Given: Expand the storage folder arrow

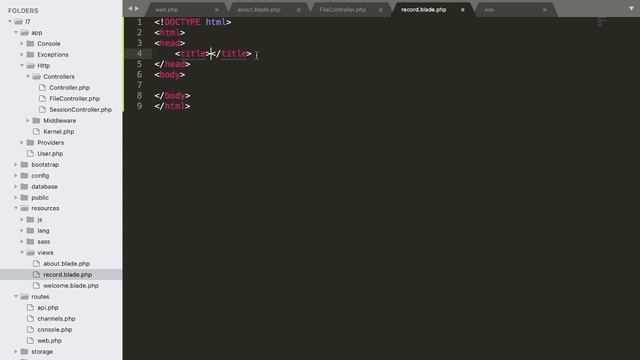Looking at the screenshot, I should [16, 351].
